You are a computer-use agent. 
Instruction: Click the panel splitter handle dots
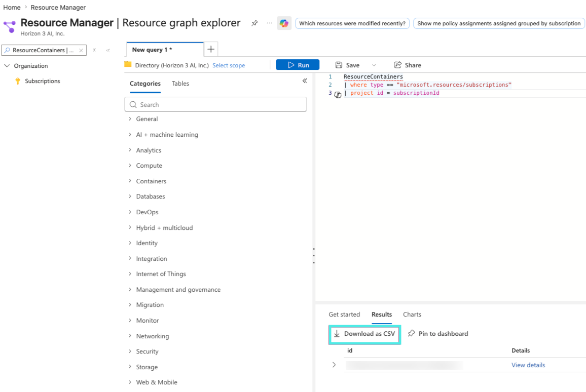click(x=314, y=256)
